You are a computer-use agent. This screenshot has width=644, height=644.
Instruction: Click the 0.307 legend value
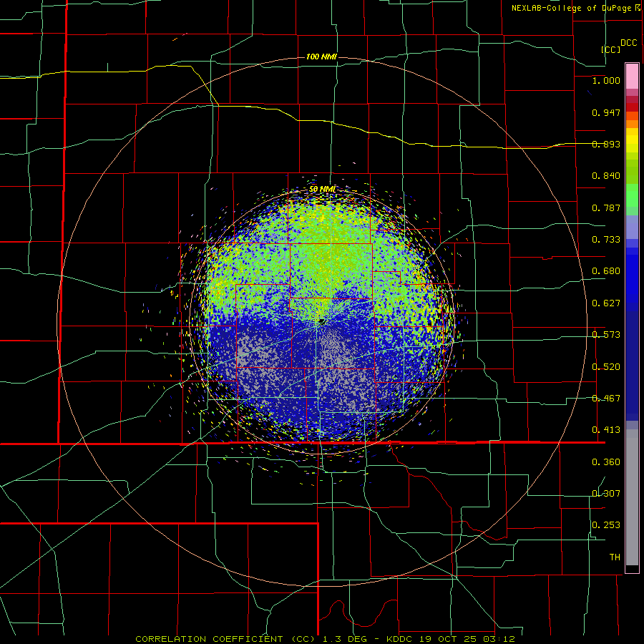tap(606, 494)
